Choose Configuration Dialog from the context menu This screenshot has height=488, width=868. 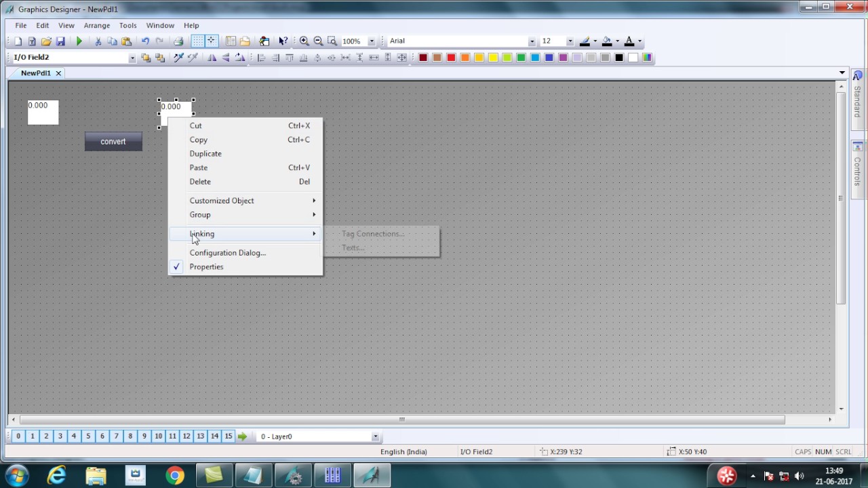(x=245, y=253)
